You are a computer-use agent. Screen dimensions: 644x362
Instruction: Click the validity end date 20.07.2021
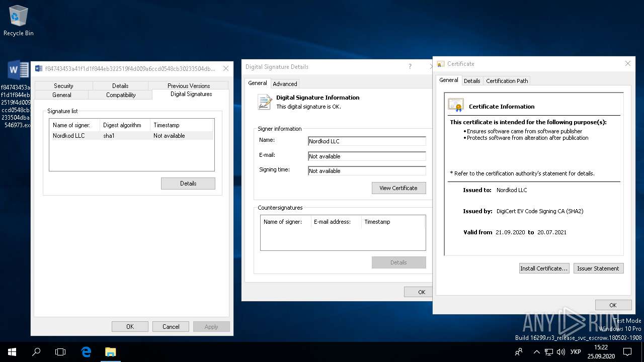(552, 232)
